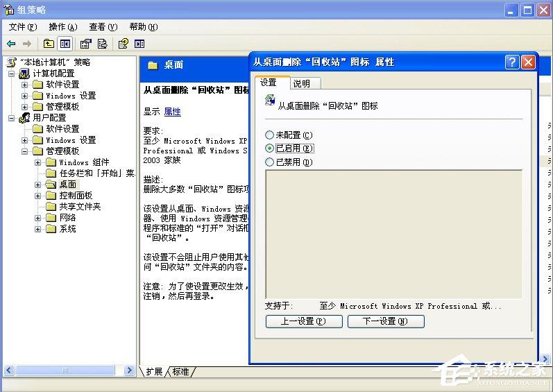
Task: Switch to the 设置 tab in dialog
Action: [272, 83]
